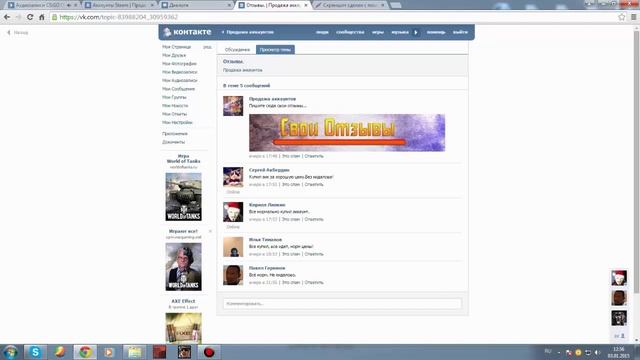Open Мои Аудиозаписи in sidebar
Image resolution: width=640 pixels, height=360 pixels.
click(x=180, y=80)
